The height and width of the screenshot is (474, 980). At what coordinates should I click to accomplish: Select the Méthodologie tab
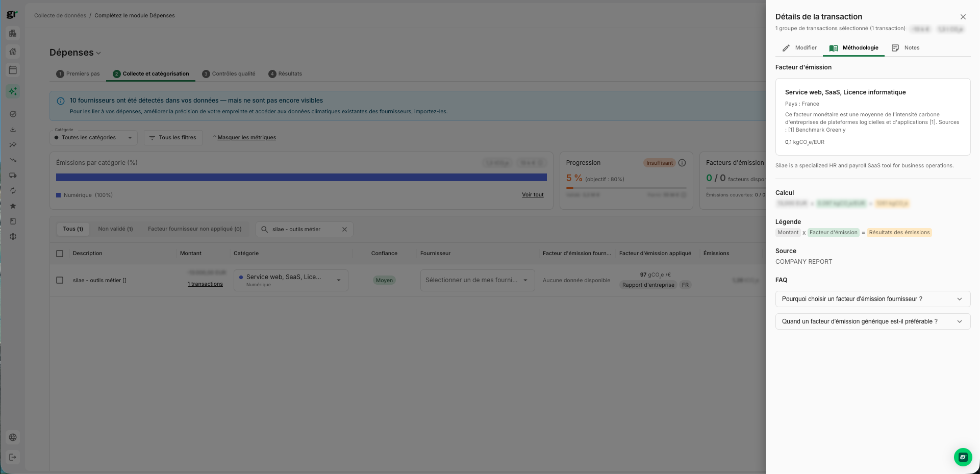(x=854, y=48)
